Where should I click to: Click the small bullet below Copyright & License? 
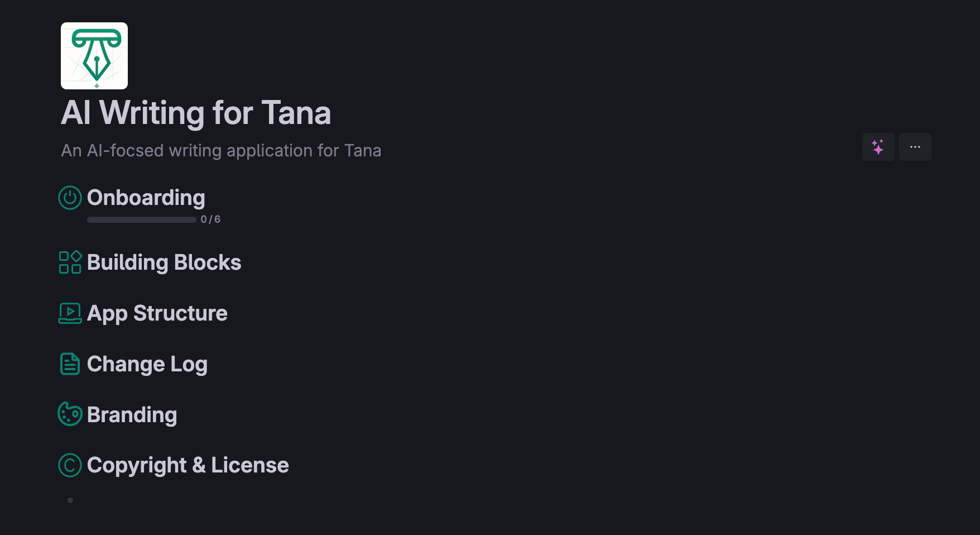click(x=70, y=500)
